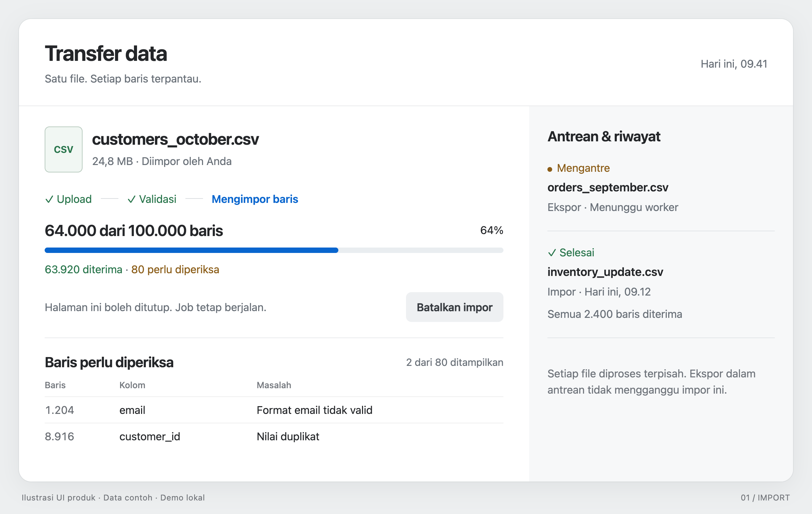Image resolution: width=812 pixels, height=514 pixels.
Task: Click the CSV file icon
Action: coord(64,149)
